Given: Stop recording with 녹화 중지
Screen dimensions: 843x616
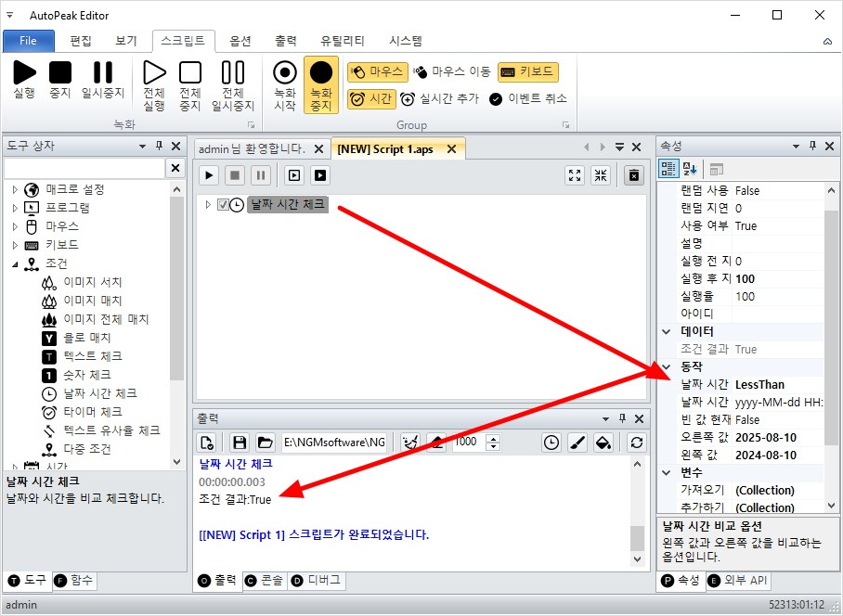Looking at the screenshot, I should [321, 85].
